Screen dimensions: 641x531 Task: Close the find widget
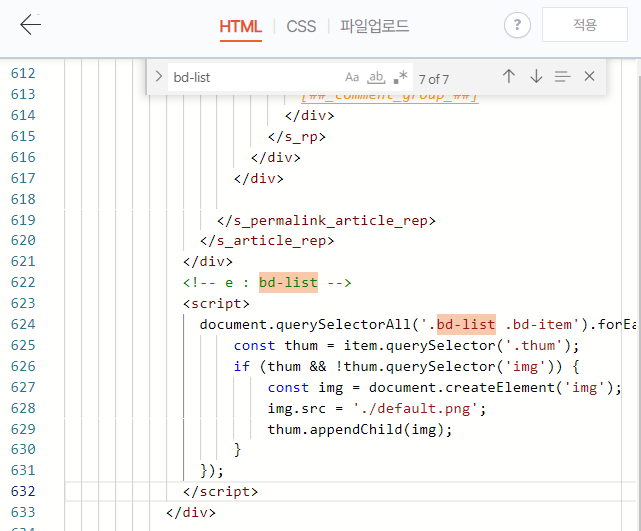coord(589,76)
